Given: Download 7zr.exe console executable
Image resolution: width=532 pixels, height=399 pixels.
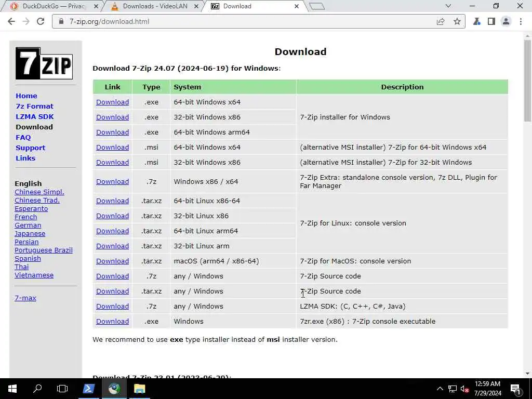Looking at the screenshot, I should pos(112,321).
